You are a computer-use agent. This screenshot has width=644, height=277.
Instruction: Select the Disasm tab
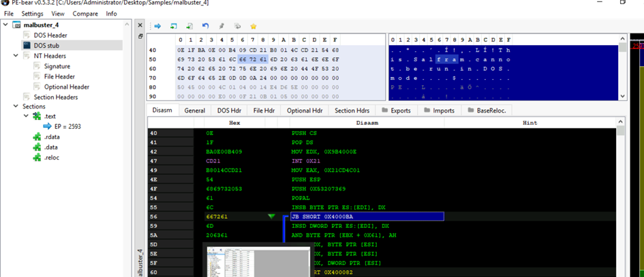coord(162,110)
